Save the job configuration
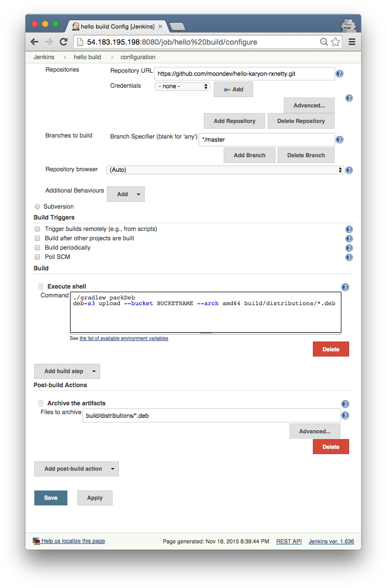The height and width of the screenshot is (588, 386). [x=51, y=498]
